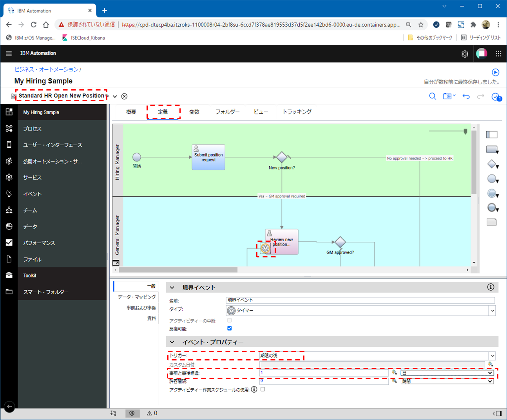
Task: Click the timer boundary event on Review activity
Action: click(266, 248)
